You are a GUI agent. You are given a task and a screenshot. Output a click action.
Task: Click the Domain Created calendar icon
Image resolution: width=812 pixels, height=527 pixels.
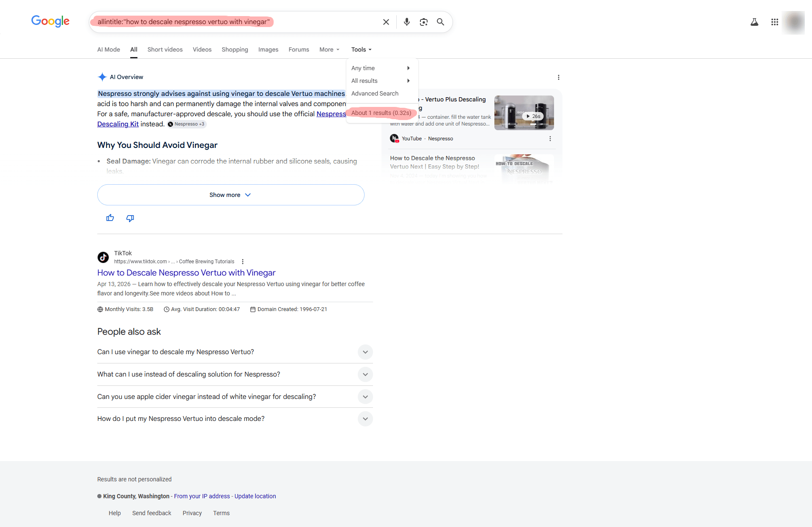253,309
